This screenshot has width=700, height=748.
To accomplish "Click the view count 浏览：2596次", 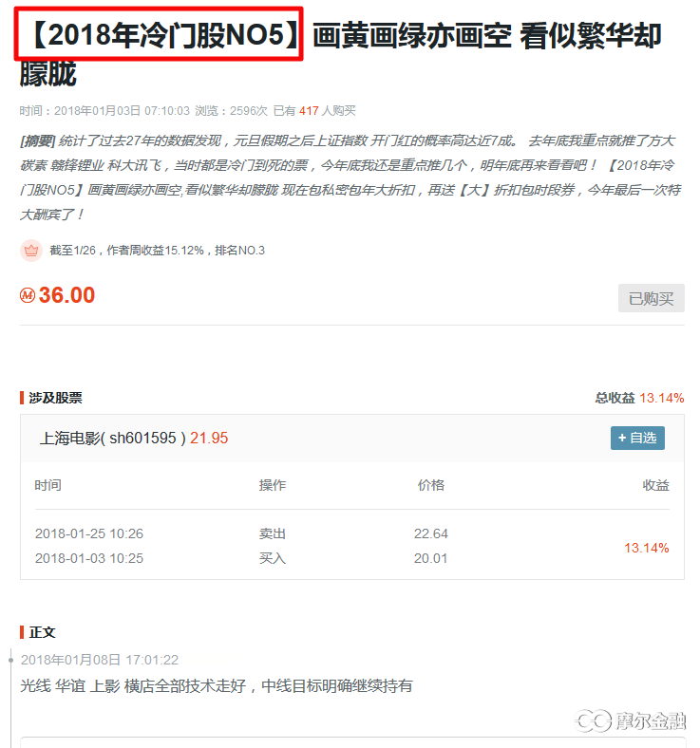I will [x=231, y=111].
